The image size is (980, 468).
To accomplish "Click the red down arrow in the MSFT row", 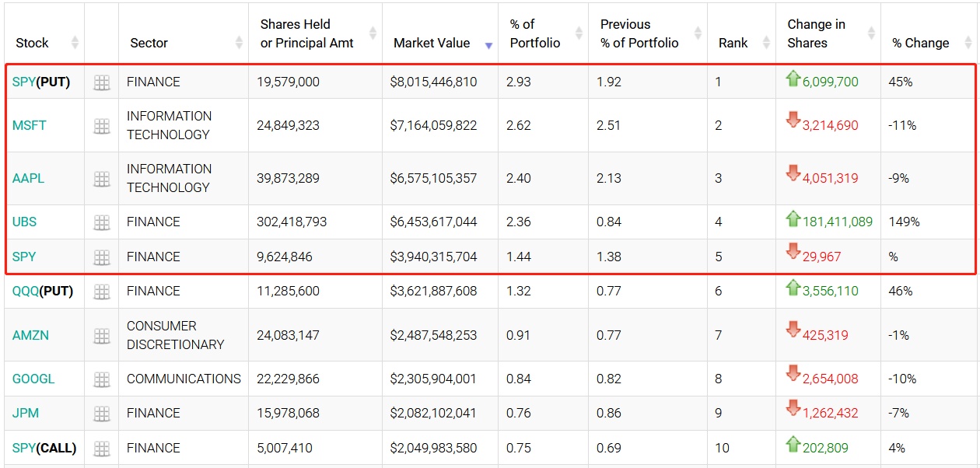I will coord(793,120).
